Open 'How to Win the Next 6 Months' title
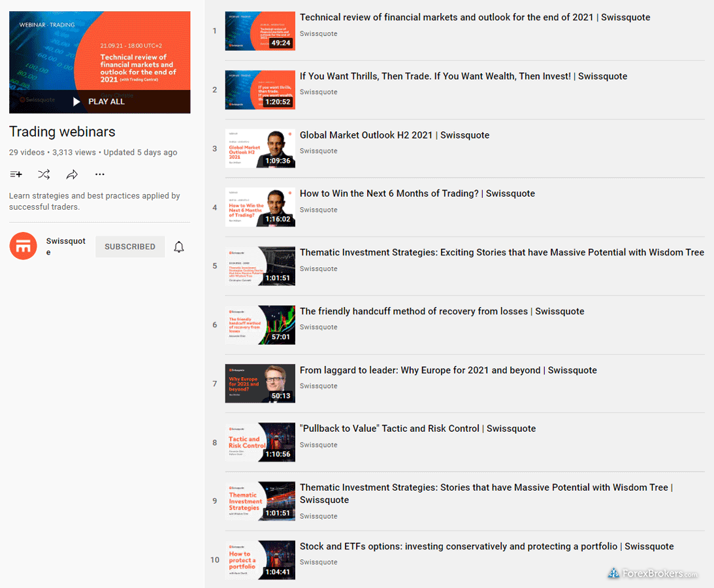714x588 pixels. (417, 193)
